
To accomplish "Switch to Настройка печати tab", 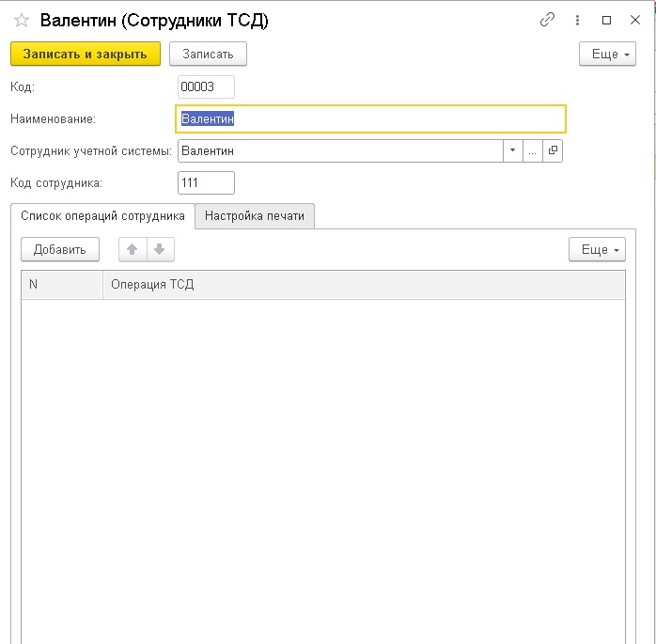I will click(255, 216).
